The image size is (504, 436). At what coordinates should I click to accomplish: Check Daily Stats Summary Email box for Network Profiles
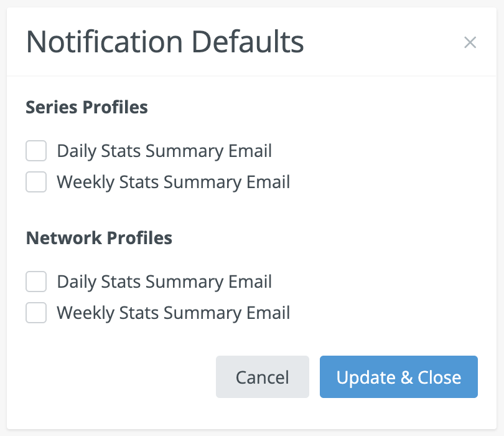point(36,282)
